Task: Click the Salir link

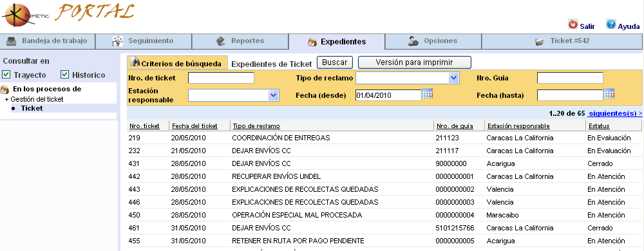Action: pyautogui.click(x=587, y=26)
